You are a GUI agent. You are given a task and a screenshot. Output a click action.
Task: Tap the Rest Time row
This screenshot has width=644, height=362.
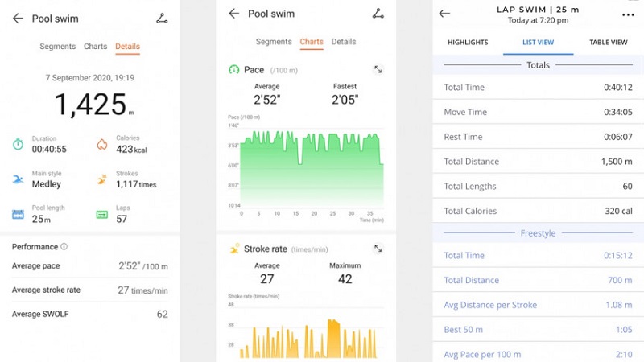click(x=538, y=137)
